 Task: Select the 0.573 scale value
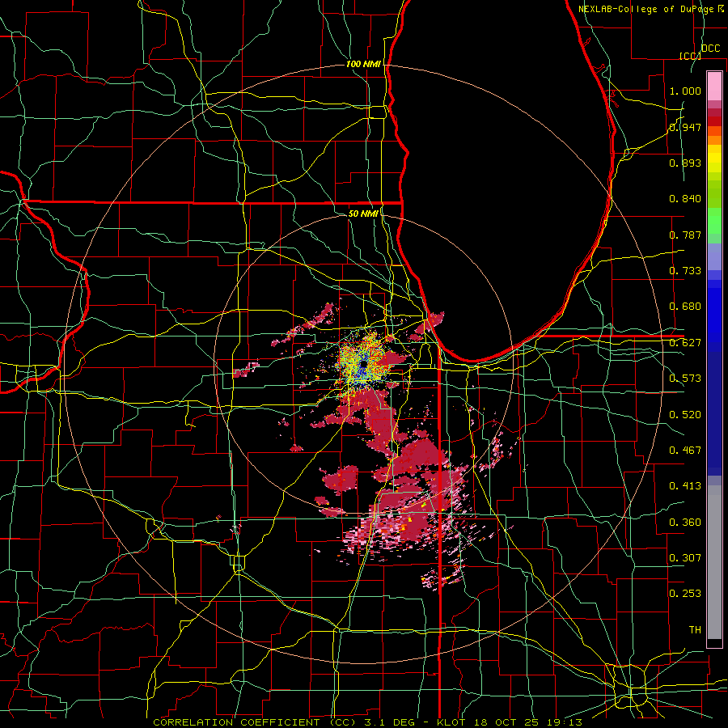(x=685, y=379)
